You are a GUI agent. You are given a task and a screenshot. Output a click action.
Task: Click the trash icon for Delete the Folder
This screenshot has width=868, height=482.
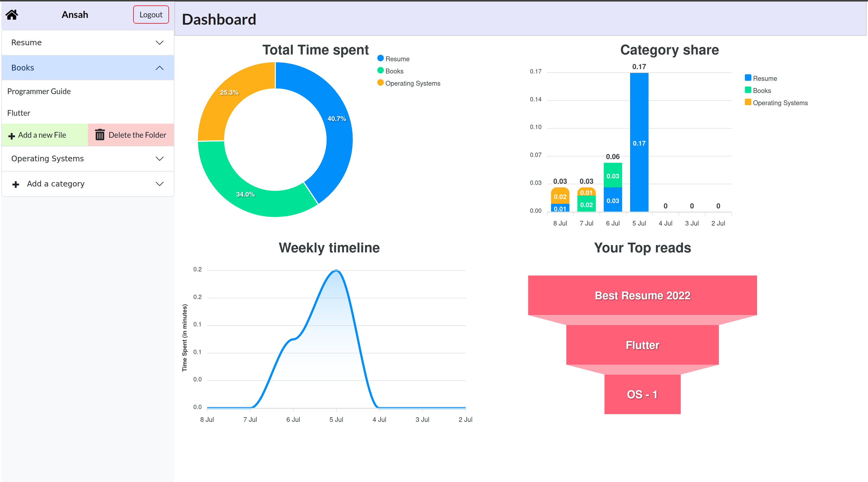point(100,135)
